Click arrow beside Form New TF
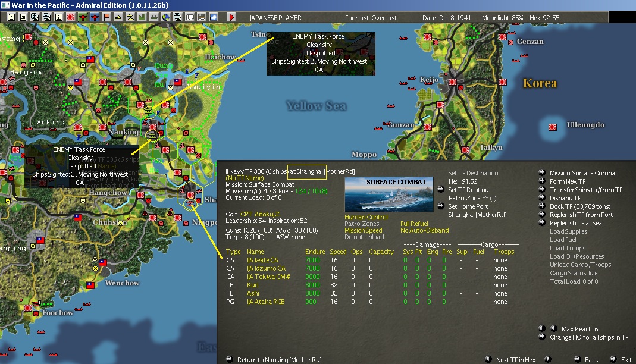This screenshot has width=636, height=364. tap(542, 181)
